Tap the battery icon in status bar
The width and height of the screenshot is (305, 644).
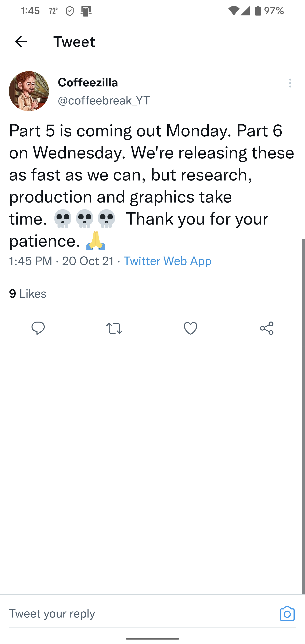pos(258,11)
